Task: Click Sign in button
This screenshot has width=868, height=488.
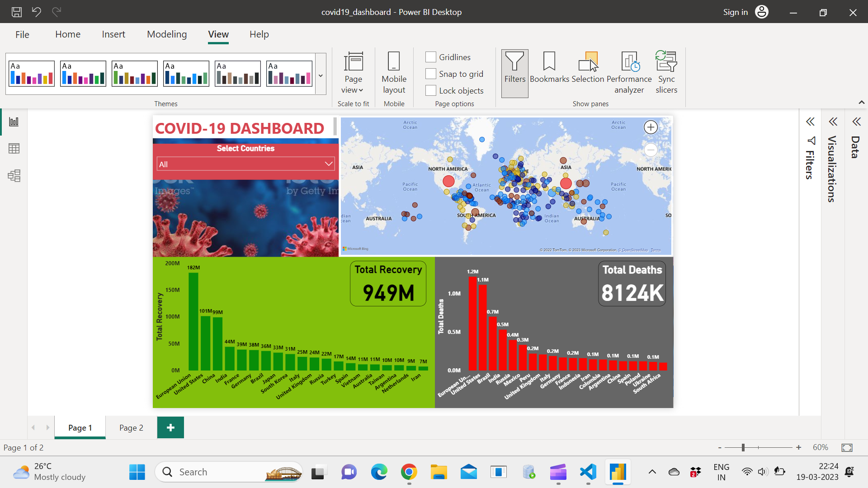Action: 735,12
